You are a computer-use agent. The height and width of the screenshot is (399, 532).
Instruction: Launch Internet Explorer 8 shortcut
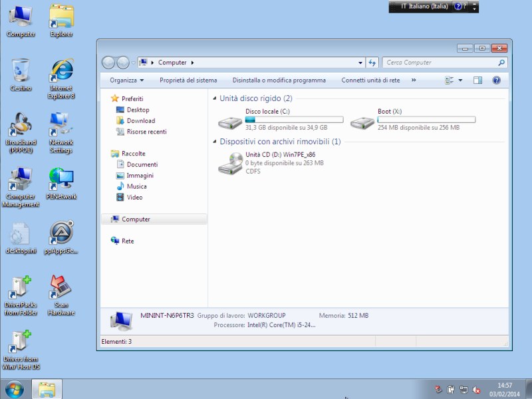tap(61, 78)
